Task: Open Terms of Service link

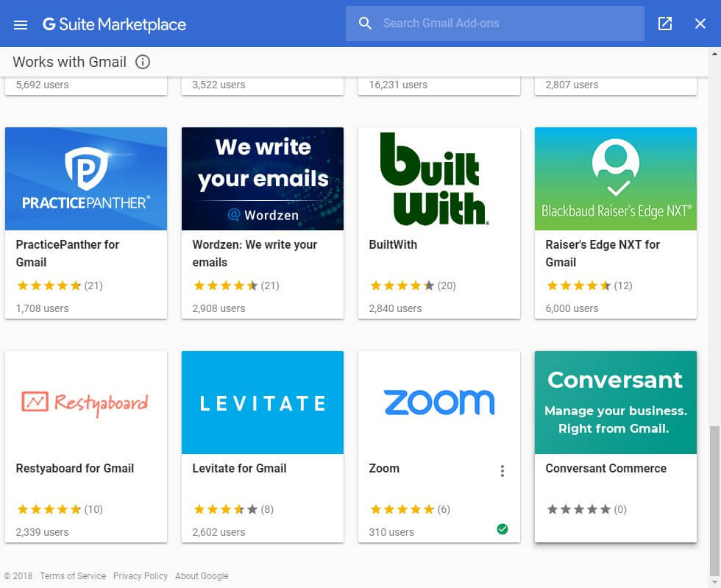Action: click(x=73, y=576)
